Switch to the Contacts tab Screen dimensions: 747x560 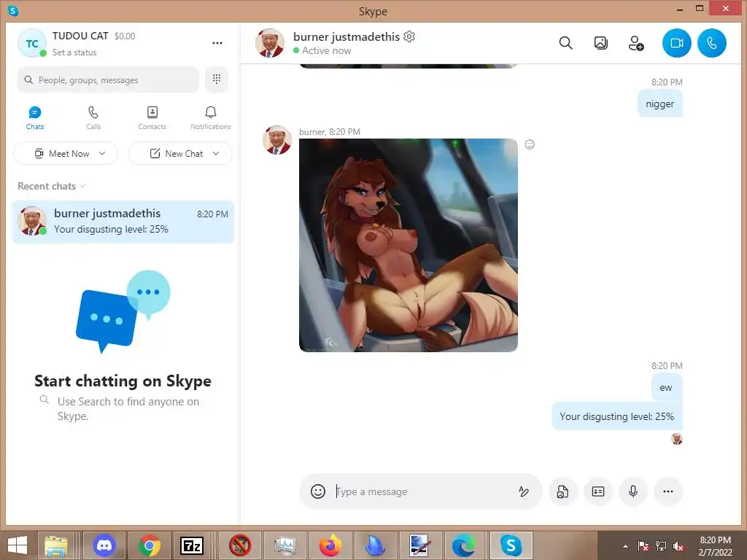click(152, 118)
